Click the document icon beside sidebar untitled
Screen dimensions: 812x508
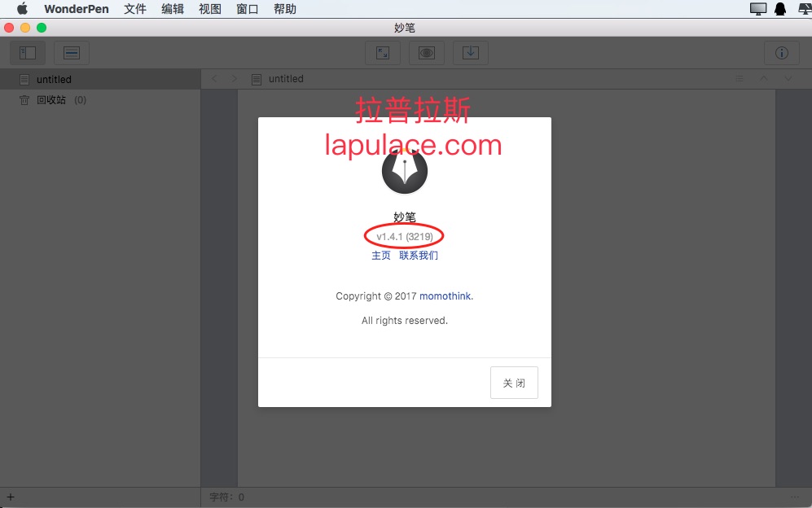24,79
